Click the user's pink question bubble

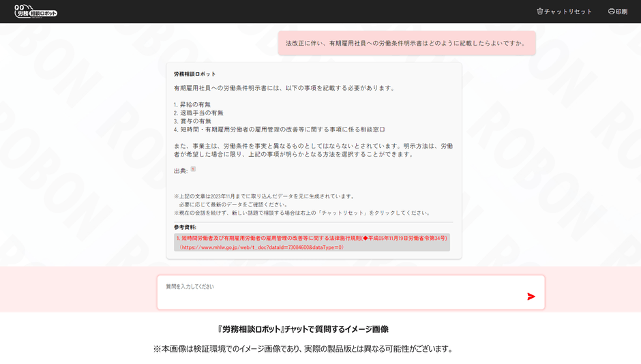click(406, 43)
